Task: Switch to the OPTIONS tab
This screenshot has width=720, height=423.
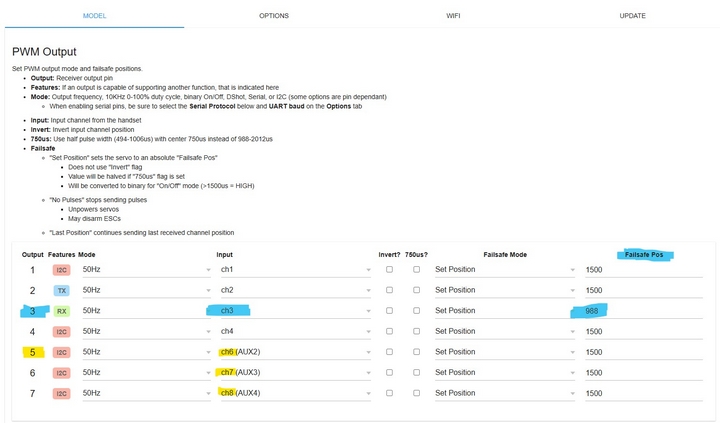Action: click(273, 16)
